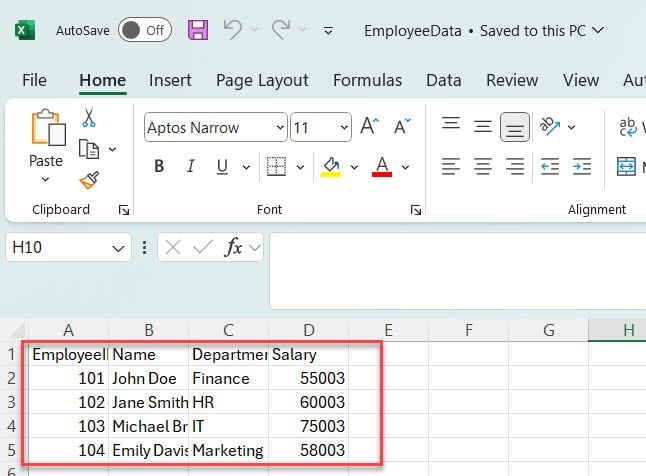Apply red Font Color

click(382, 166)
